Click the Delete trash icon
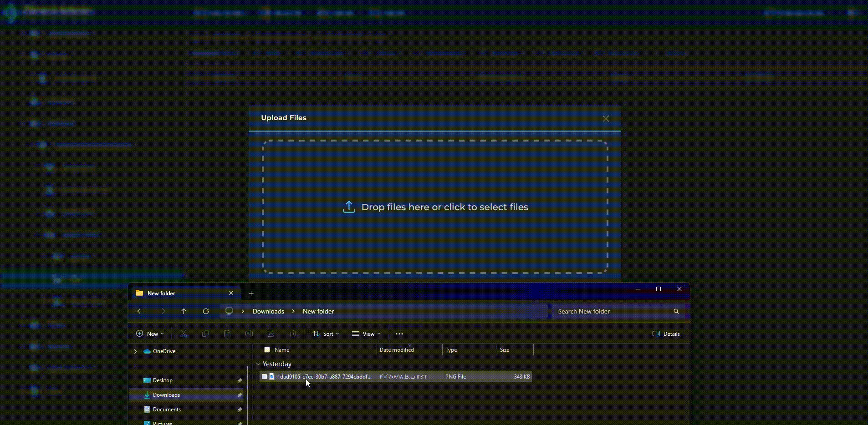The image size is (868, 425). pos(293,334)
